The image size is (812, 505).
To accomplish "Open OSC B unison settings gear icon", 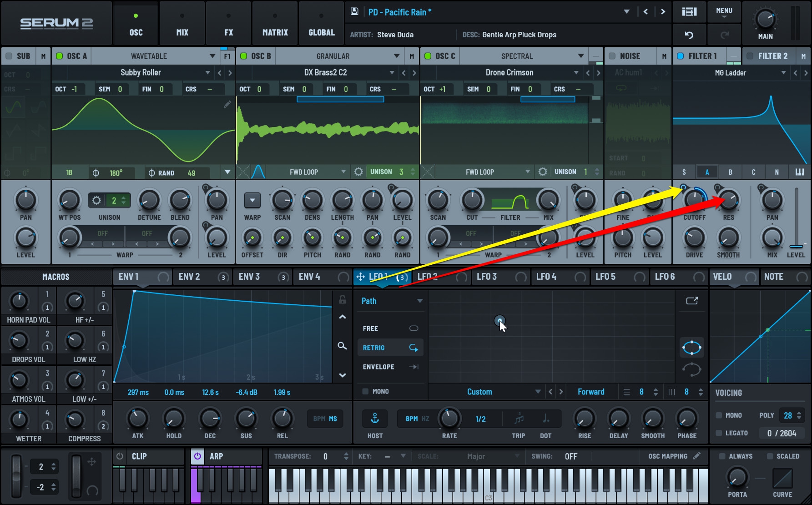I will 358,172.
